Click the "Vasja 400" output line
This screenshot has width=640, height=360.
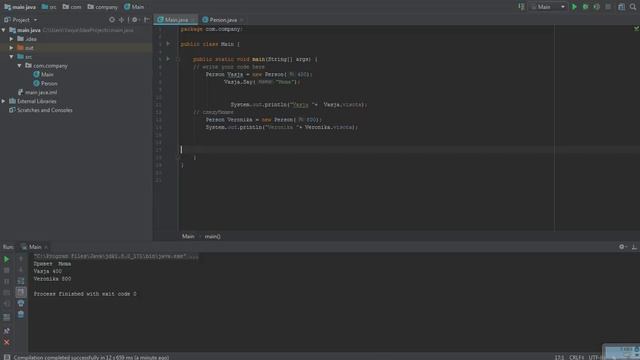click(48, 271)
